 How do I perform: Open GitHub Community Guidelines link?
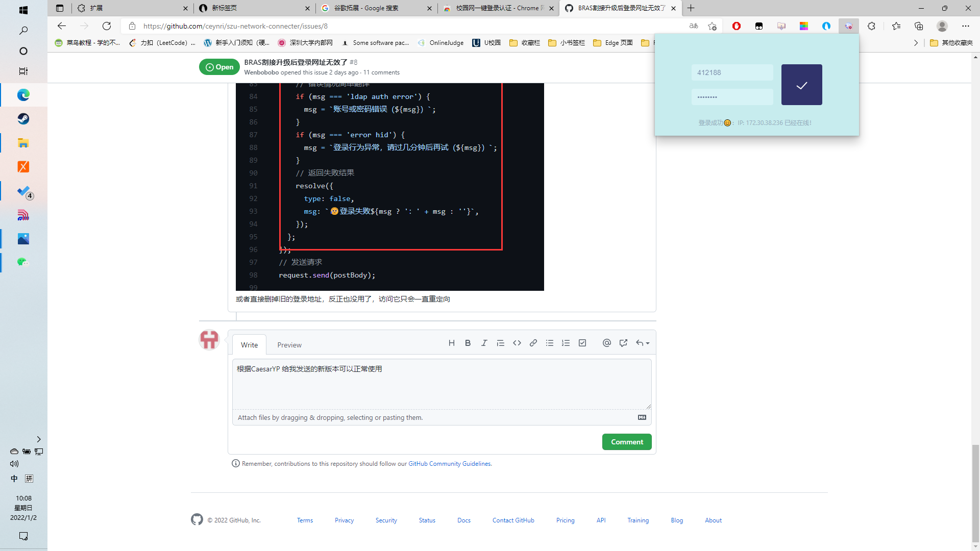[x=449, y=463]
